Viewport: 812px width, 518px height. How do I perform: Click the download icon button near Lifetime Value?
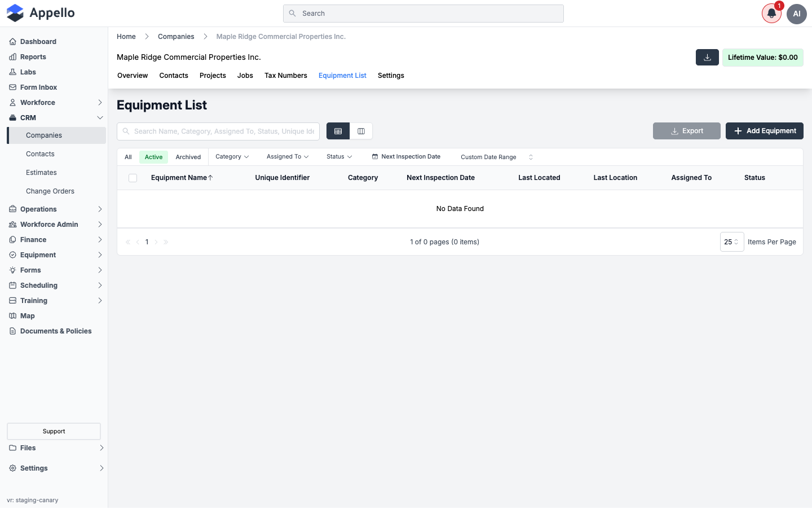[x=707, y=58]
